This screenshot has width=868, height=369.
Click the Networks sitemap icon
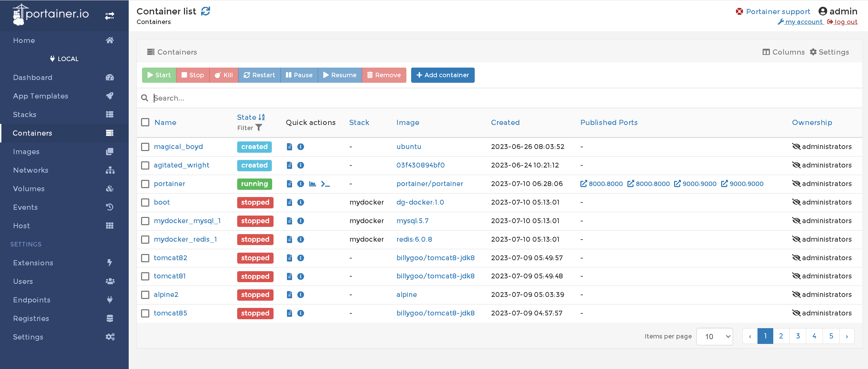[x=110, y=170]
